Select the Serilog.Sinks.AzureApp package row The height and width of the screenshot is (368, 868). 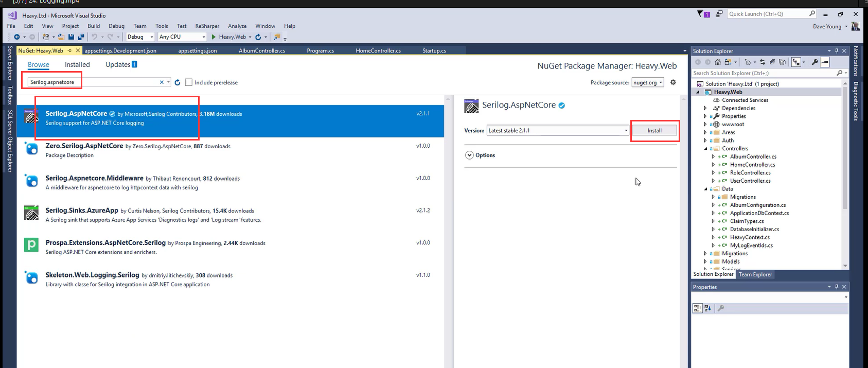coord(231,215)
